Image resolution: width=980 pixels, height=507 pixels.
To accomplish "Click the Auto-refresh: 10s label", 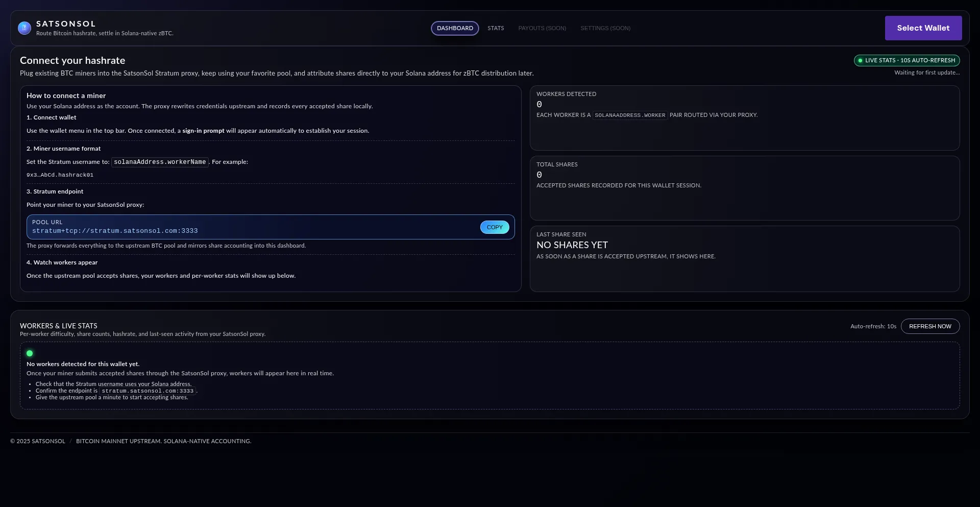I will [873, 327].
